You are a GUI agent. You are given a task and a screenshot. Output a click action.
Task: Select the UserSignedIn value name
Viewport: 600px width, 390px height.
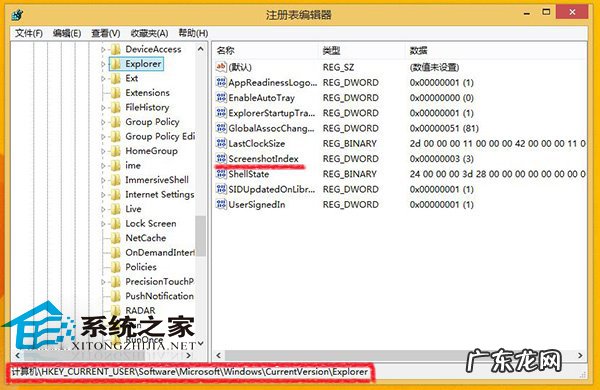click(x=257, y=205)
